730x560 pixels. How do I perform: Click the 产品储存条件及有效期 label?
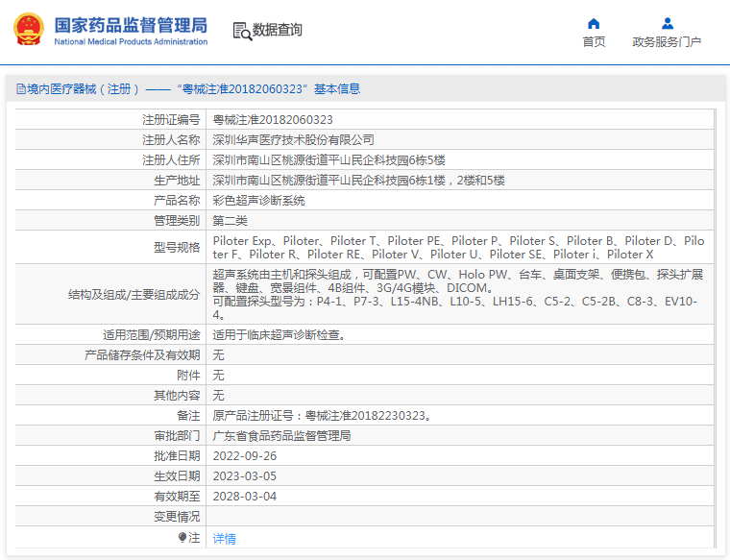(142, 355)
